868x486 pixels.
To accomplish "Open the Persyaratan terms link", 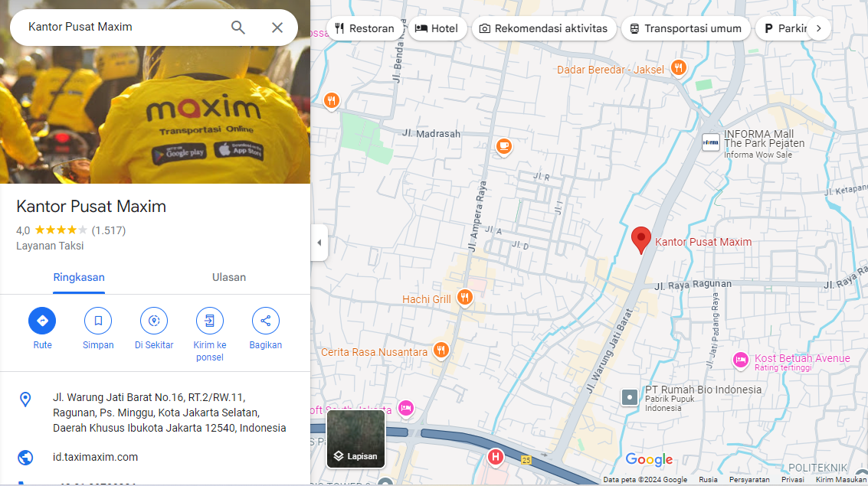I will (749, 480).
